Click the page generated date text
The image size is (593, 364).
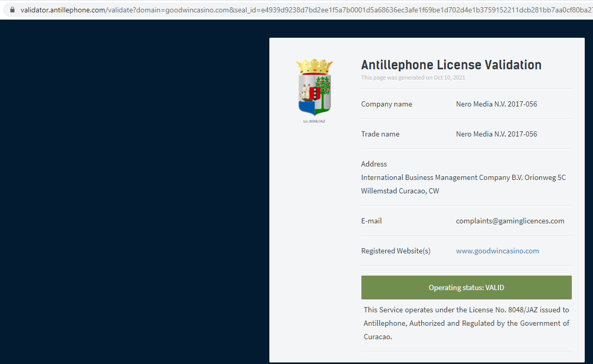[413, 78]
